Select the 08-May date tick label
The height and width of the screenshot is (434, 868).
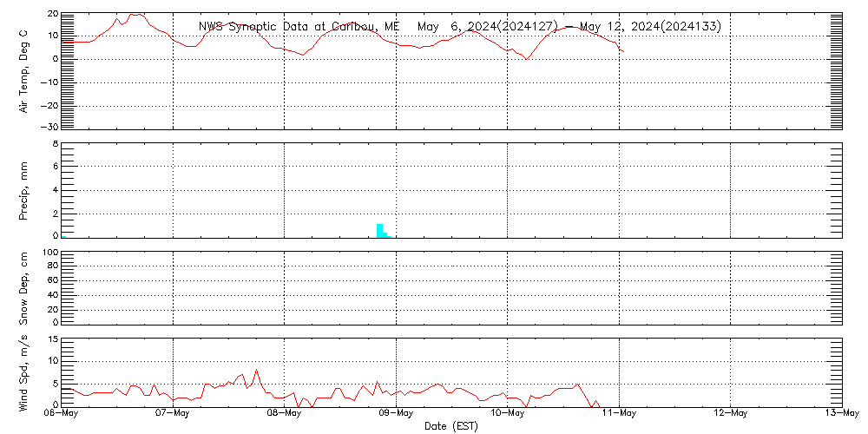point(286,414)
